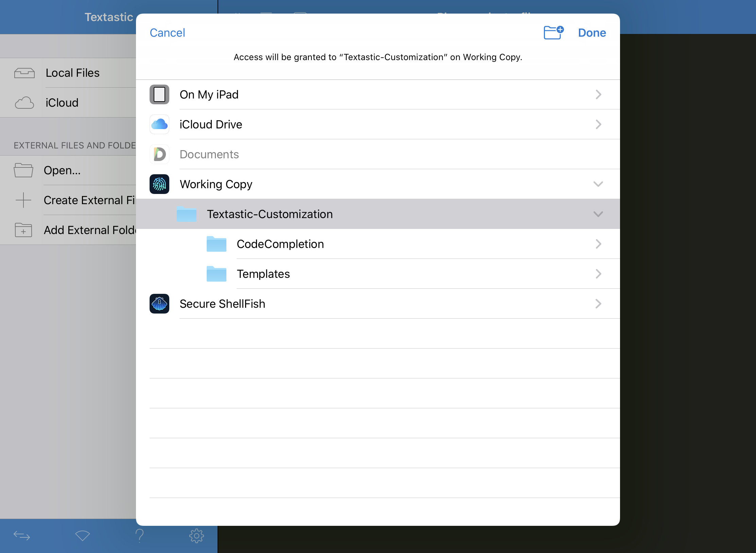Click the CodeCompletion folder icon
Screen dimensions: 756x553
click(x=217, y=244)
